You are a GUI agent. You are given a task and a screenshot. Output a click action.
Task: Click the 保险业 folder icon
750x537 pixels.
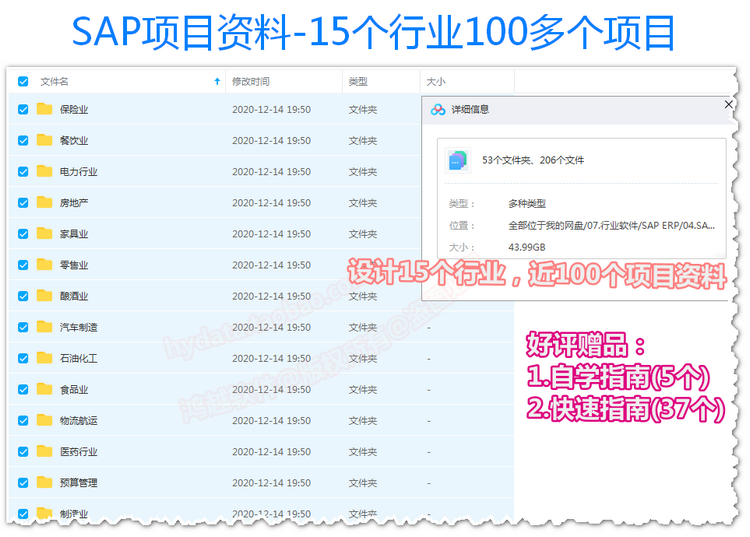click(x=44, y=109)
